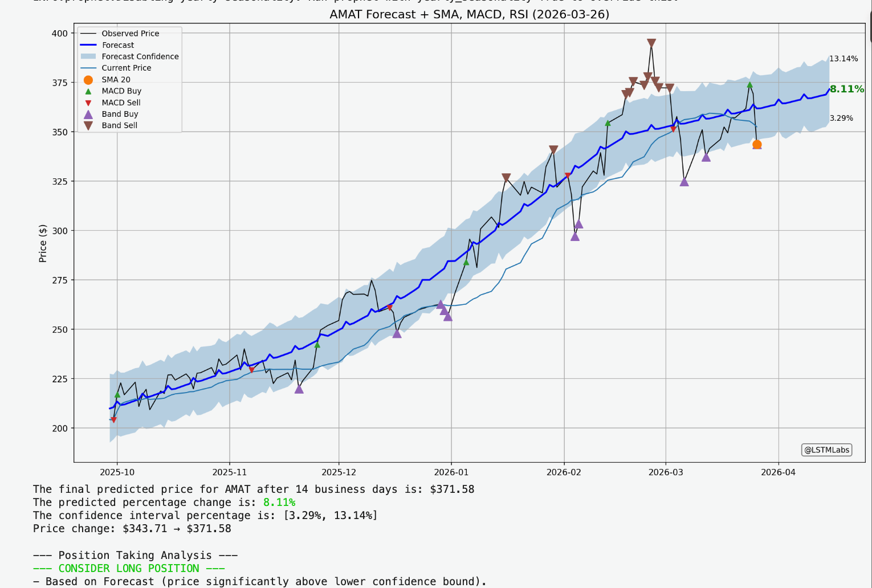The height and width of the screenshot is (588, 872).
Task: Select the MACD Buy marker near $284 in early January
Action: [x=466, y=262]
